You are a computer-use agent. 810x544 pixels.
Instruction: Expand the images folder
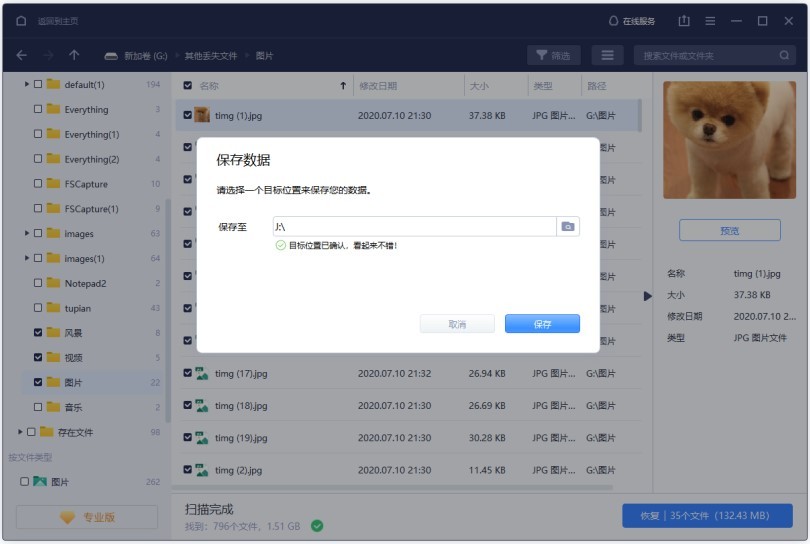pyautogui.click(x=26, y=233)
